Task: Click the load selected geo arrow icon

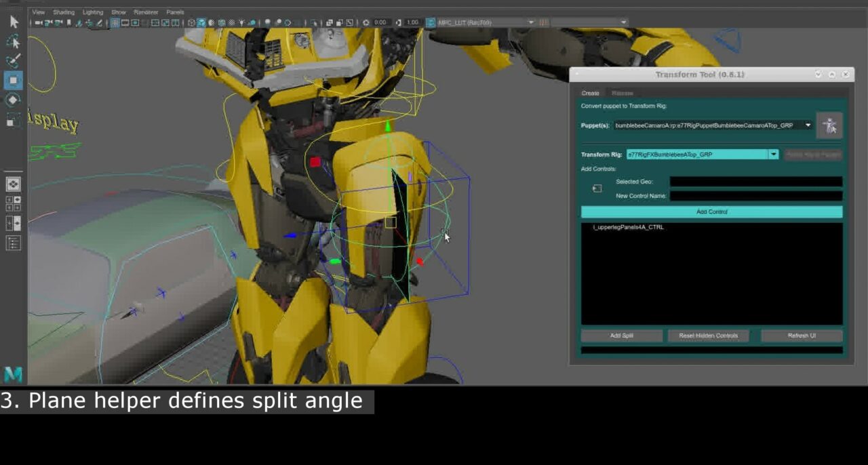Action: point(597,188)
